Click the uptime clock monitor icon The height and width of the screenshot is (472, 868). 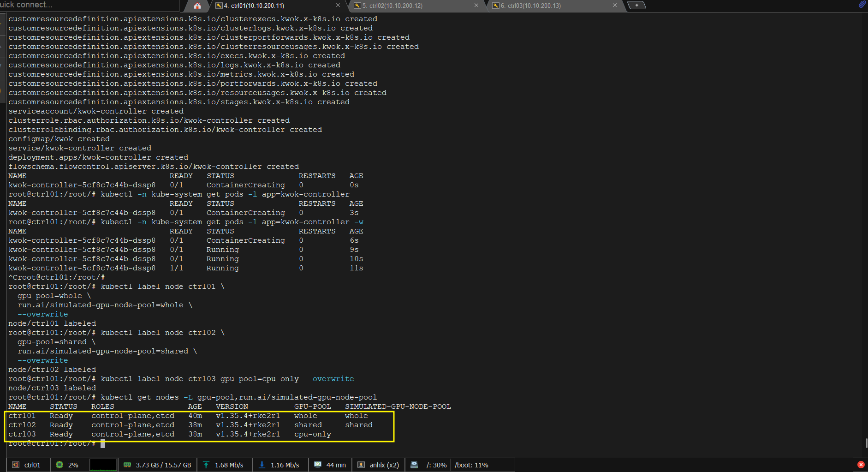318,465
